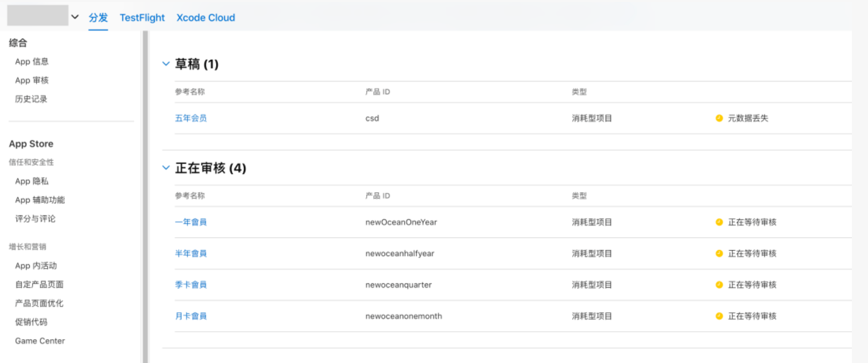Open the 半年會員 product link
Viewport: 868px width, 363px height.
click(x=191, y=254)
